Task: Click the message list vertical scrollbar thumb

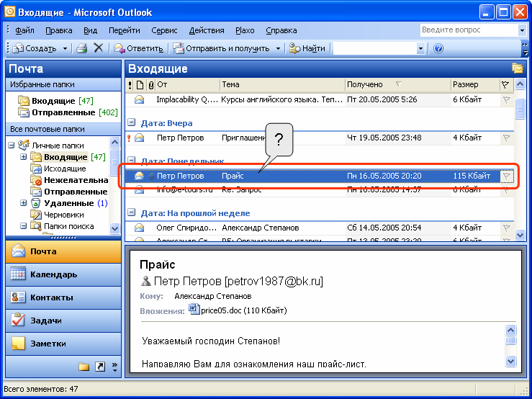Action: tap(520, 109)
